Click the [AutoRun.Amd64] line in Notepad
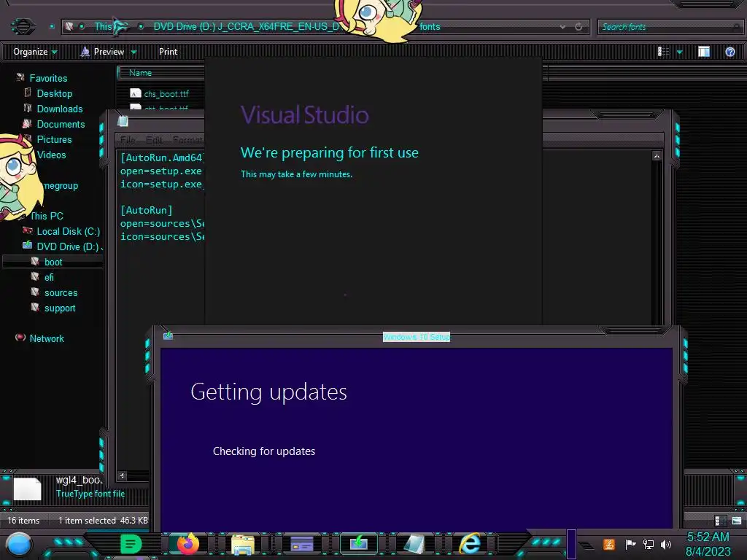Viewport: 747px width, 560px height. coord(162,157)
